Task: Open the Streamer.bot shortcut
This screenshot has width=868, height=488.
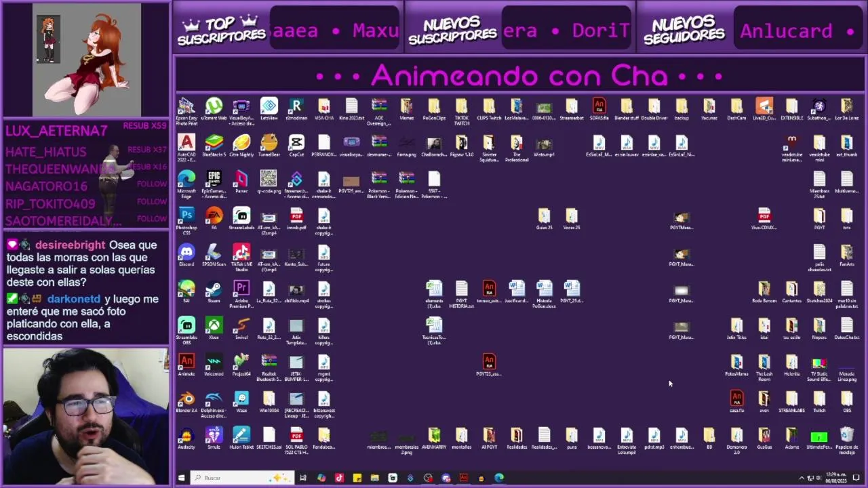Action: [x=296, y=185]
